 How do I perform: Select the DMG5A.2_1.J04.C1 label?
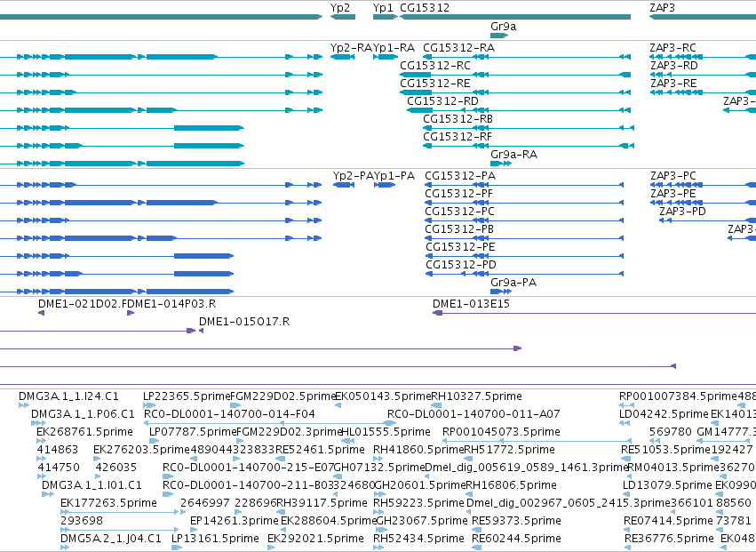coord(112,539)
